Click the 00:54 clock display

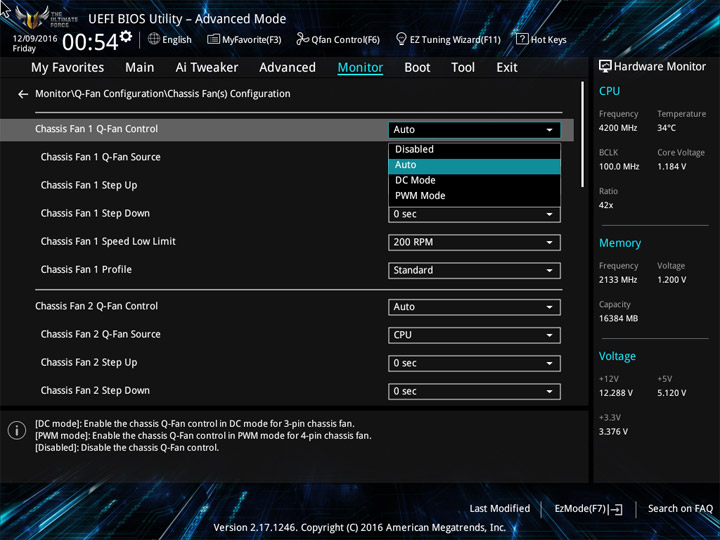(90, 42)
